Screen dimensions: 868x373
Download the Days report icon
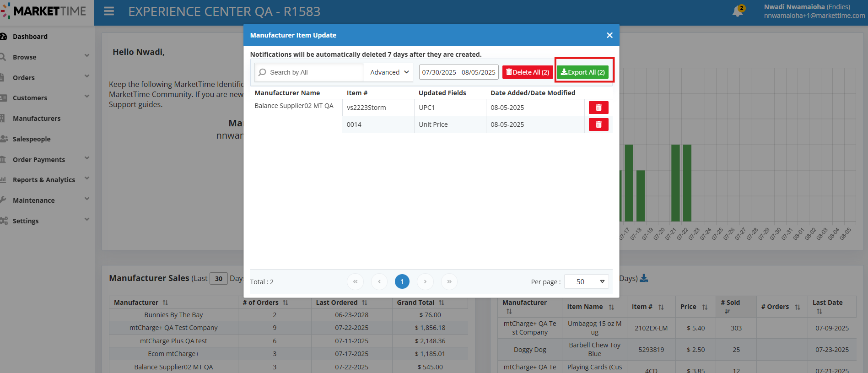(644, 278)
